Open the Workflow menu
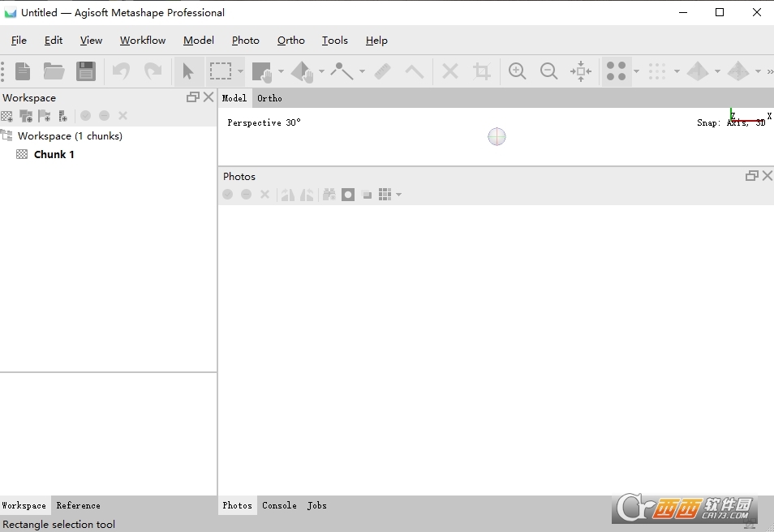This screenshot has width=774, height=532. [143, 41]
